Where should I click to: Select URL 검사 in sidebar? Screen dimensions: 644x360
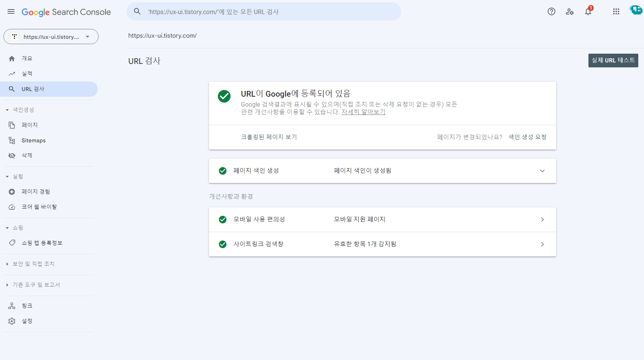point(49,89)
